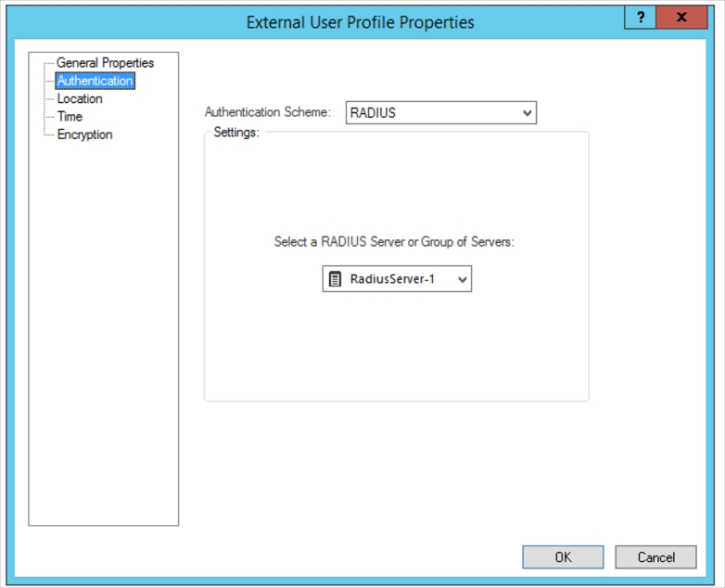Expand the RADIUS server list arrow

(x=462, y=279)
